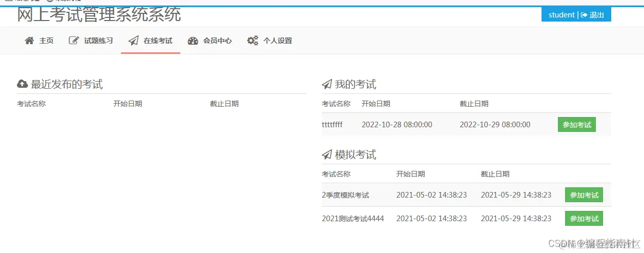This screenshot has width=644, height=253.
Task: Click the paper plane icon beside 在线考试
Action: pos(134,41)
